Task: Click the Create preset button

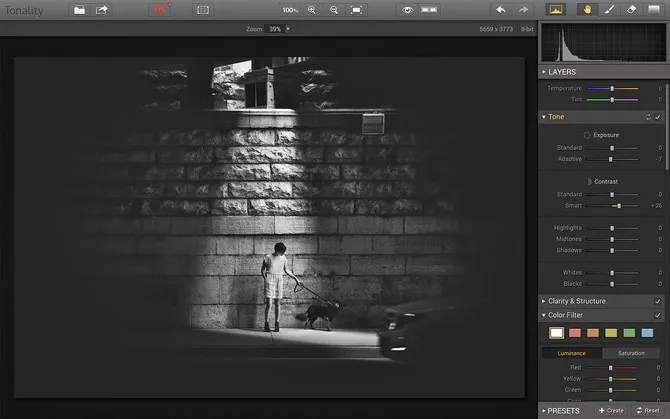Action: coord(611,410)
